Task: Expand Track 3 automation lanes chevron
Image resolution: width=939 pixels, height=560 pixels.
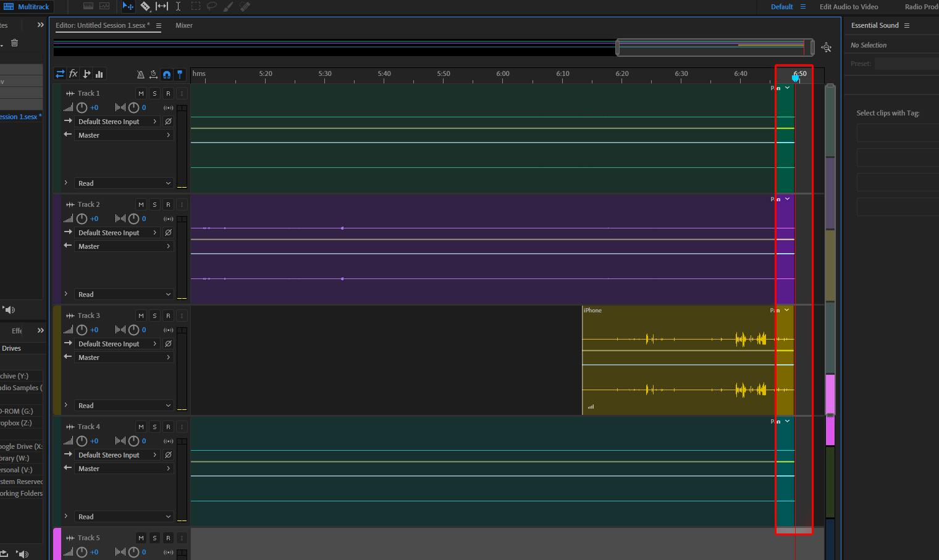Action: coord(66,405)
